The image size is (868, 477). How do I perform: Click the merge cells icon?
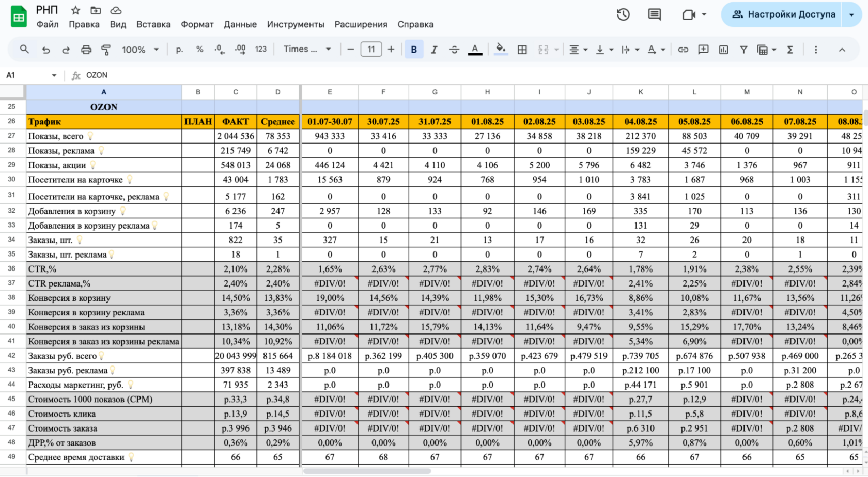pos(543,50)
